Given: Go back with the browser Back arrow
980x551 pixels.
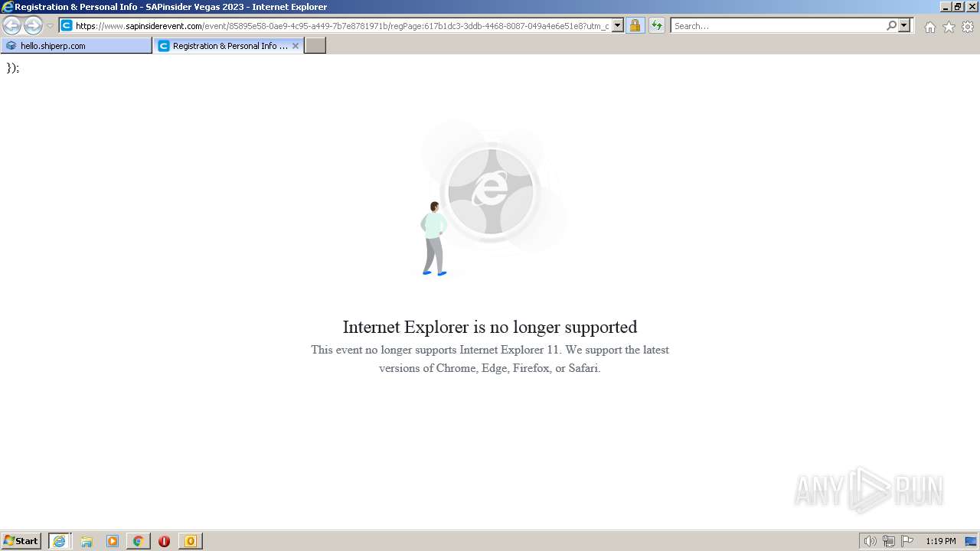Looking at the screenshot, I should [12, 26].
